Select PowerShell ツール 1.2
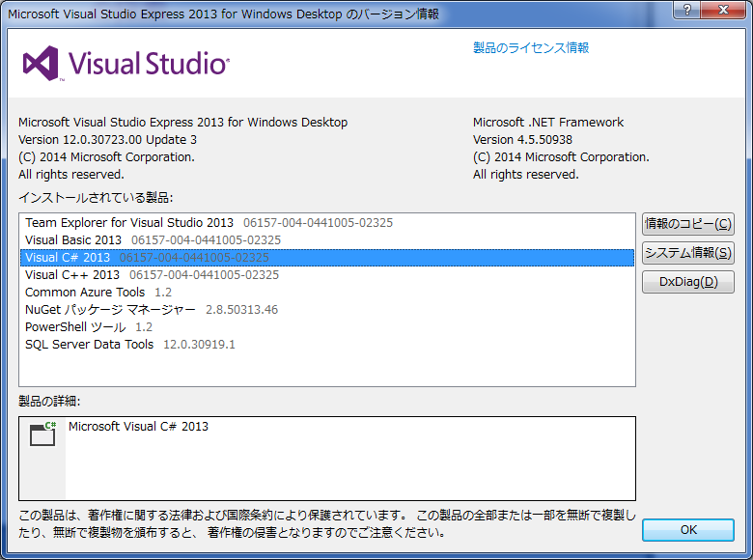753x560 pixels. point(327,327)
